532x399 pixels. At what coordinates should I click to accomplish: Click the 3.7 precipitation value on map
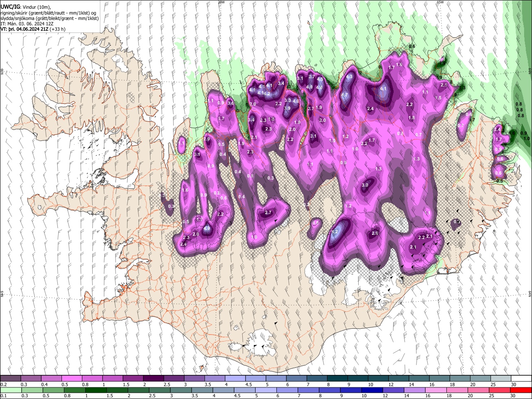311,76
